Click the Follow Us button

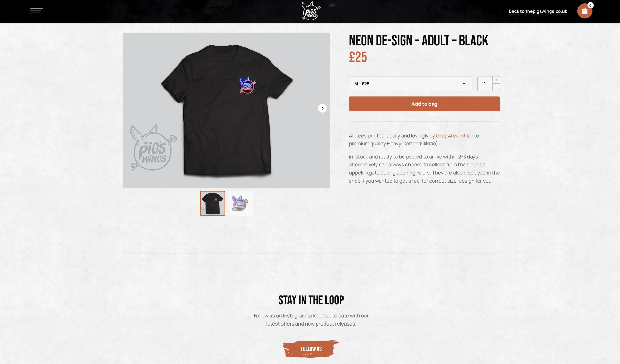point(311,349)
